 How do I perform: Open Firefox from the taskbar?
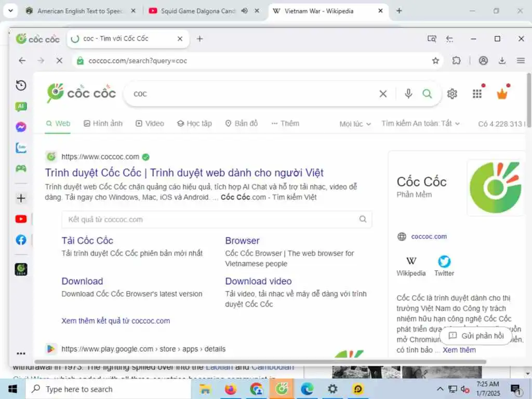[230, 389]
